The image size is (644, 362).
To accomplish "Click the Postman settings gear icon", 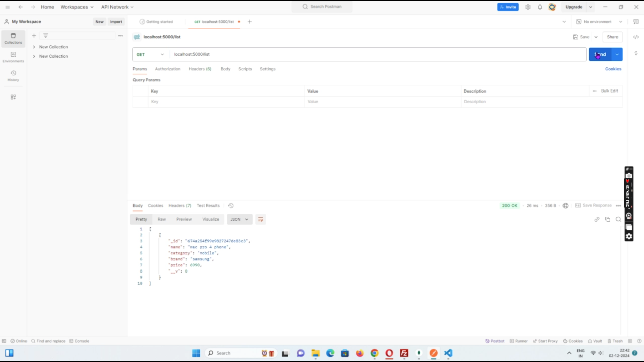I will click(x=528, y=7).
